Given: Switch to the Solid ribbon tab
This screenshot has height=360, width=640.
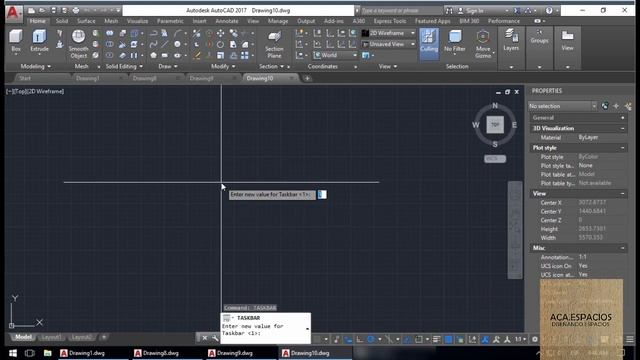Looking at the screenshot, I should pos(62,21).
